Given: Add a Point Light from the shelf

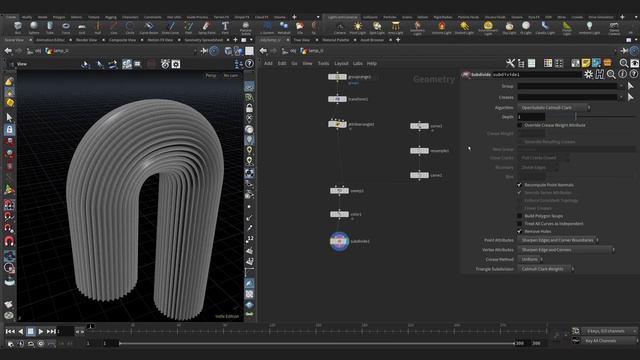Looking at the screenshot, I should (358, 28).
